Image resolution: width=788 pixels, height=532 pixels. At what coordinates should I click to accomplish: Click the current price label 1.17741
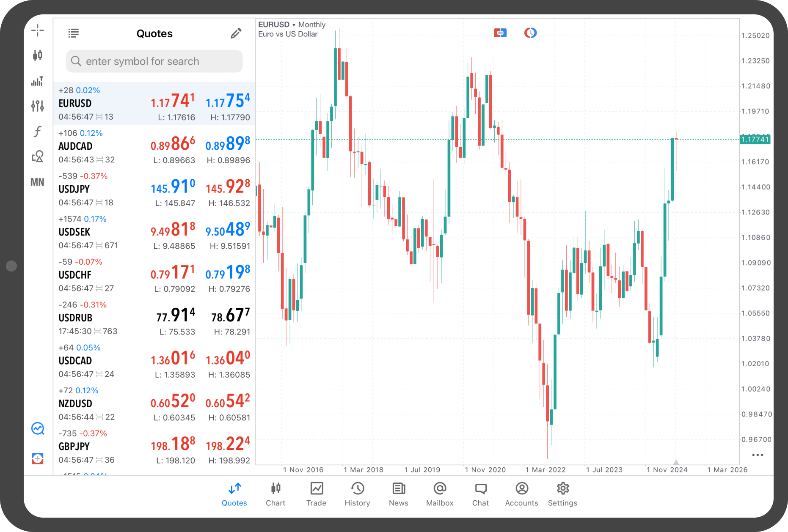(x=755, y=139)
